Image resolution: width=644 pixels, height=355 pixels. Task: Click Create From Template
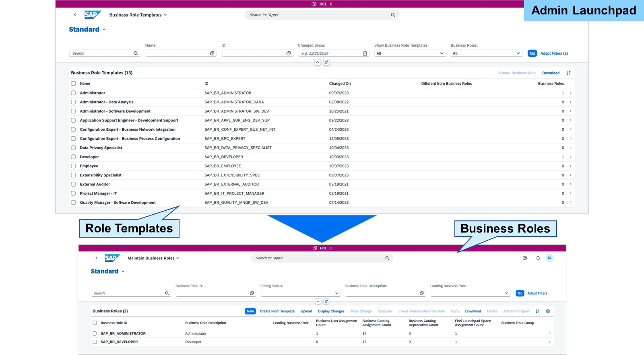[x=277, y=312]
